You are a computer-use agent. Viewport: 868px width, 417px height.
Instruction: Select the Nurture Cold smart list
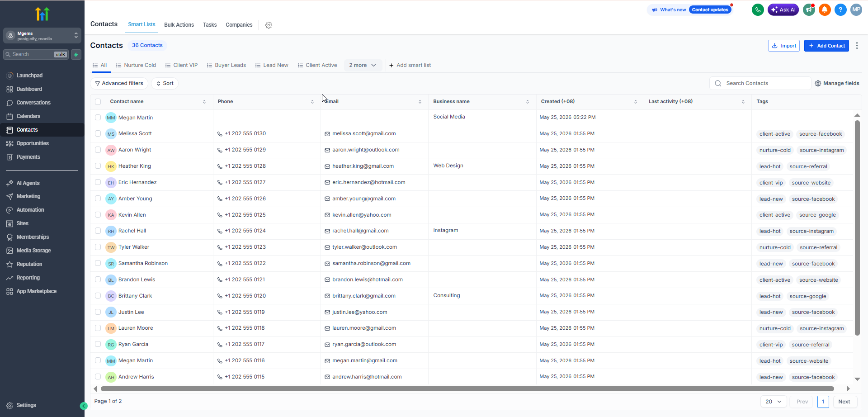pos(136,65)
